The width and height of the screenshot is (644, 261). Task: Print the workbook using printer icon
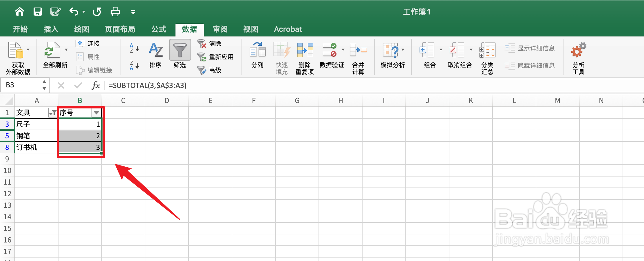coord(115,12)
